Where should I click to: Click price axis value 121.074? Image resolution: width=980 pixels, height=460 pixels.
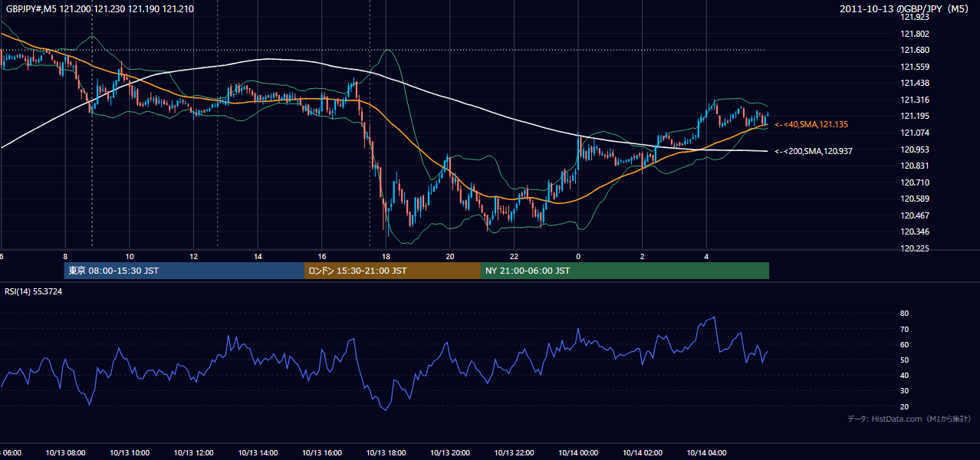tap(915, 133)
